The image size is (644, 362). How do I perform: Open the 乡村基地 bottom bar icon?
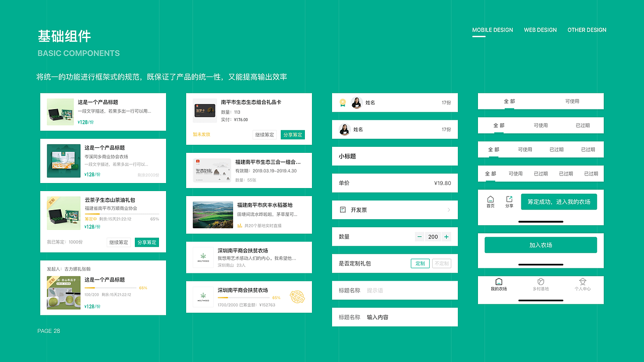pyautogui.click(x=541, y=282)
